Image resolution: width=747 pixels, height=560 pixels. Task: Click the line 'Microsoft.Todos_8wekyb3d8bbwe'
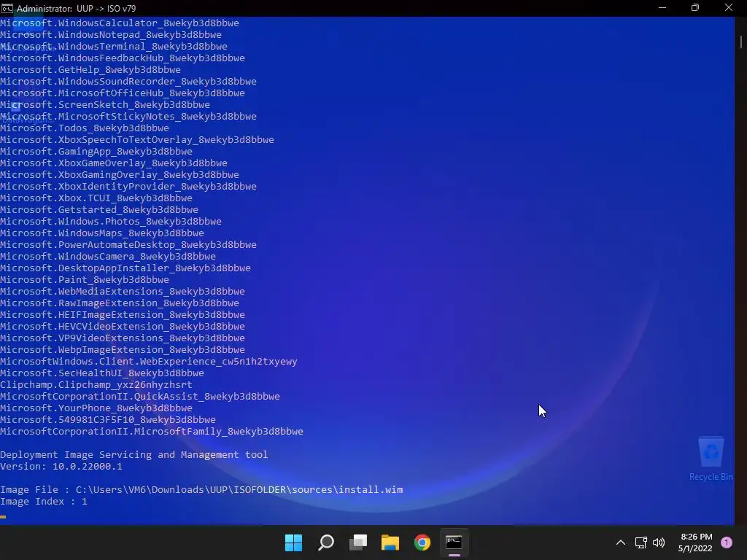coord(85,128)
